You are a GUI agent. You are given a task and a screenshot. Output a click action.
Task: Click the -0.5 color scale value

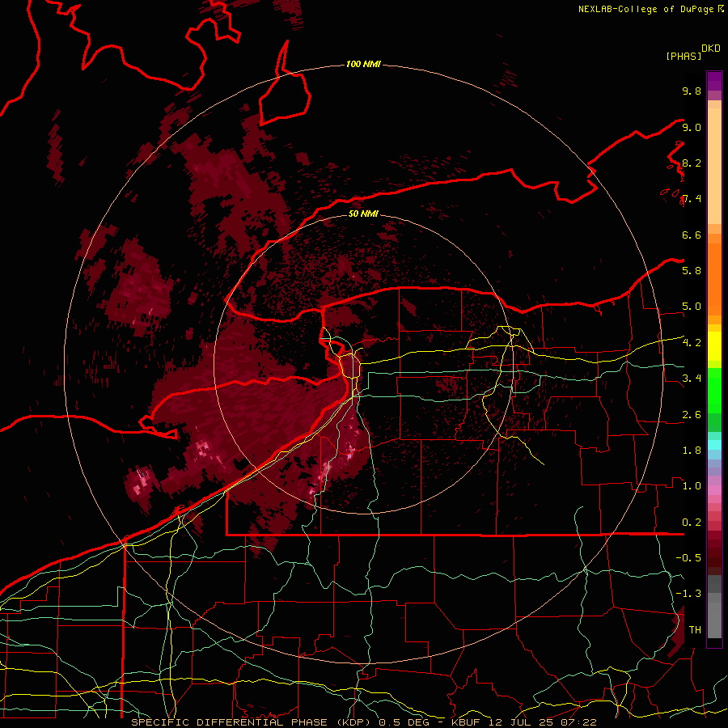pyautogui.click(x=688, y=558)
